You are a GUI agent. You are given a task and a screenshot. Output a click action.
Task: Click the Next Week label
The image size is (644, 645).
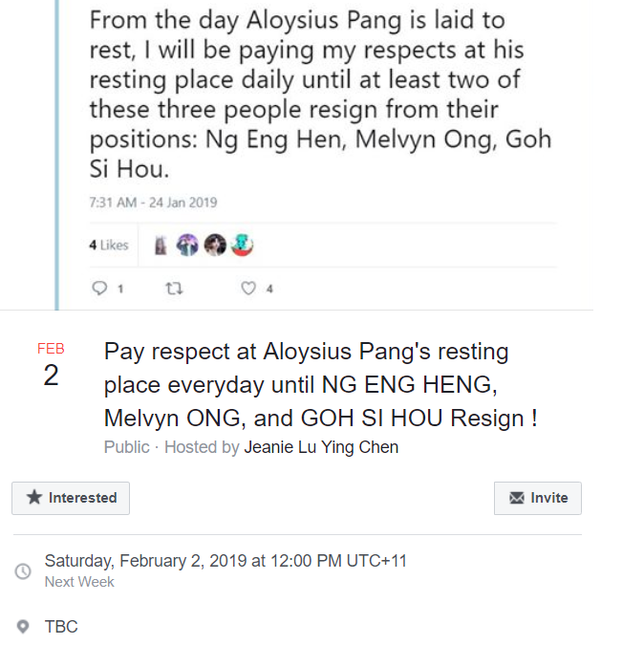coord(79,582)
